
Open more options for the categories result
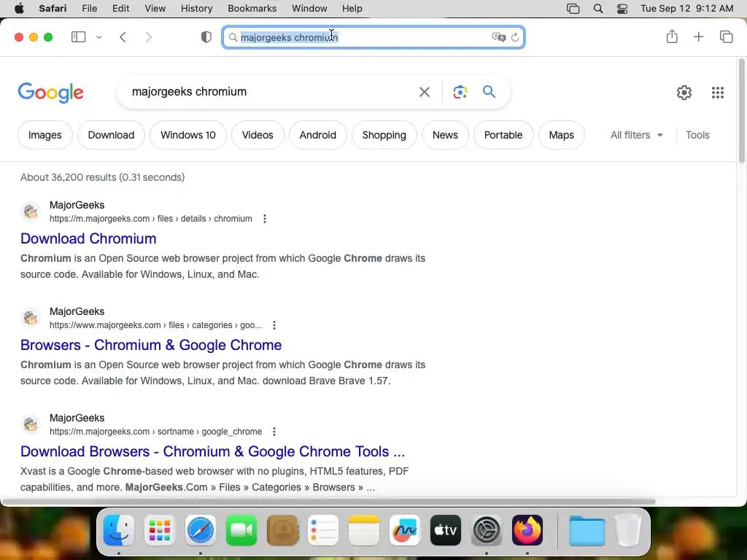point(274,325)
